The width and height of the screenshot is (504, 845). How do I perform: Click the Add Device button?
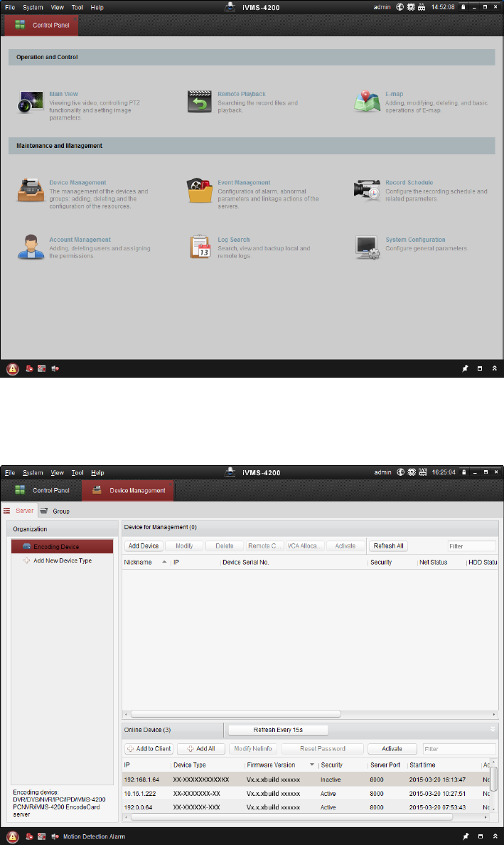(x=144, y=546)
